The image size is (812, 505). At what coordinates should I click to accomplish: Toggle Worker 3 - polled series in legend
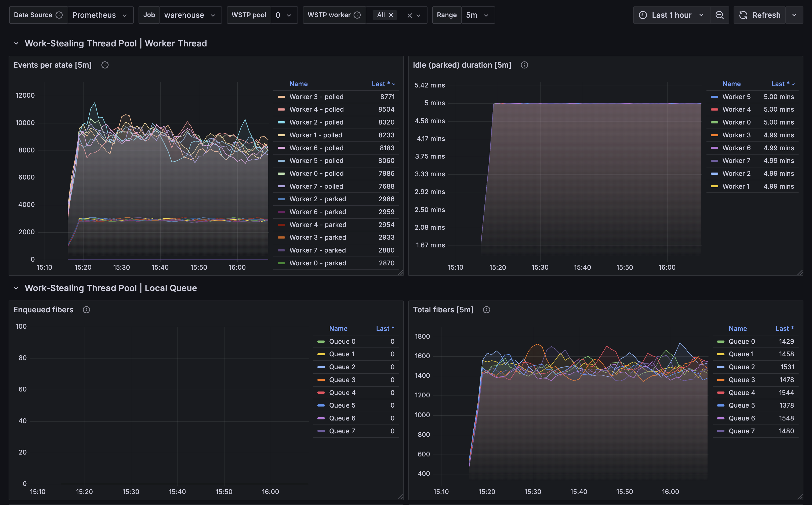click(316, 97)
